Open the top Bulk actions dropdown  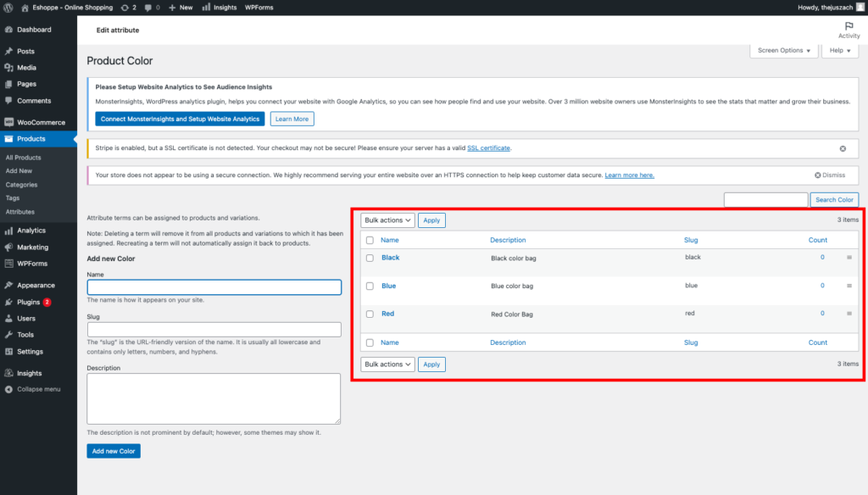coord(387,220)
